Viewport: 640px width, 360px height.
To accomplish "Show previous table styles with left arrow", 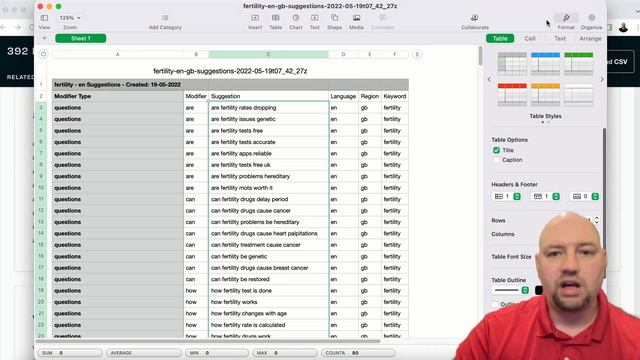I will click(x=489, y=80).
